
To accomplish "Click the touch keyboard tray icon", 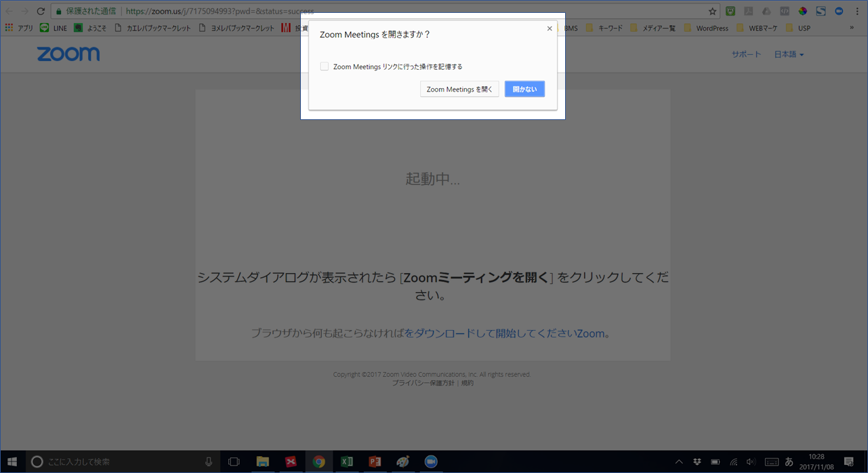I will click(771, 461).
